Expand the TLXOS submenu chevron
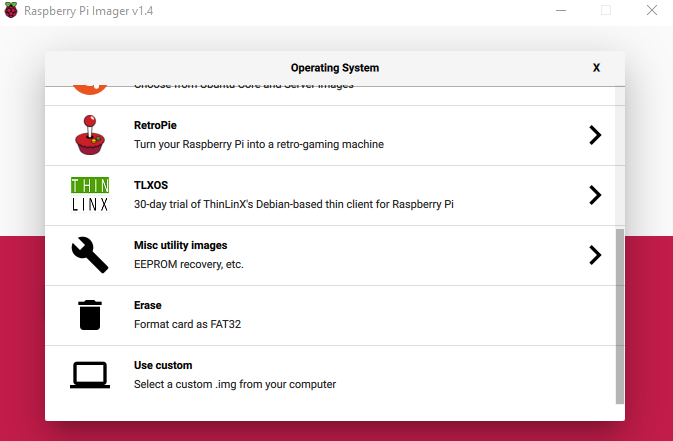The image size is (673, 441). 595,195
